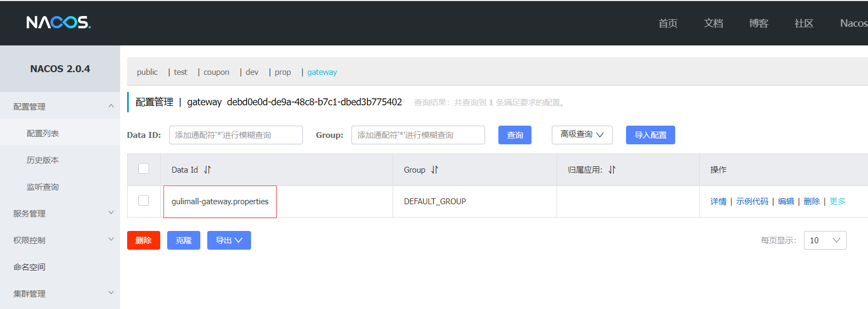The width and height of the screenshot is (868, 309).
Task: Switch to the public namespace tab
Action: coord(147,72)
